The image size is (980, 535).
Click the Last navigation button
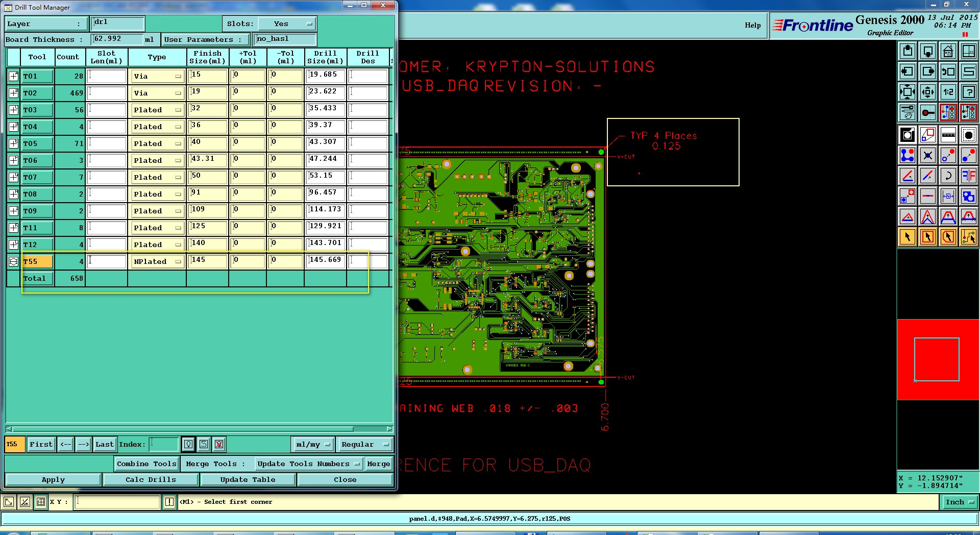click(x=105, y=444)
